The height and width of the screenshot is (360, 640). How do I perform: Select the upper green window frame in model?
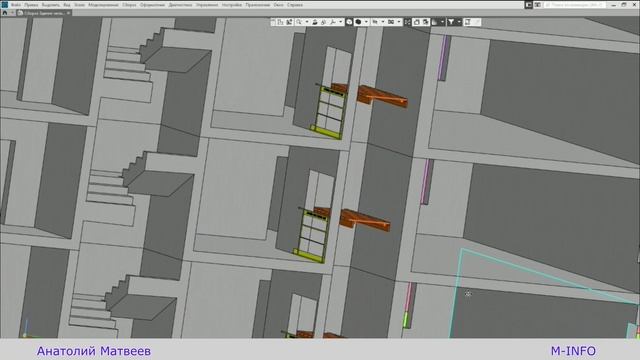pyautogui.click(x=328, y=113)
